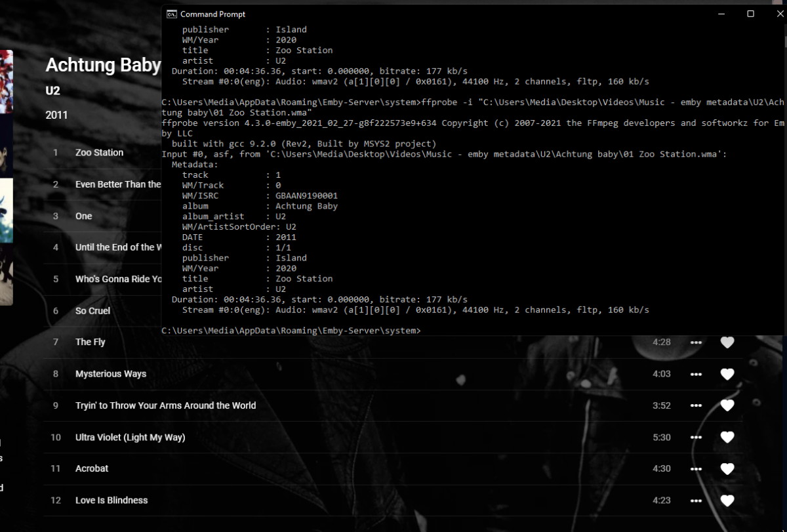The height and width of the screenshot is (532, 787).
Task: Toggle favorite heart for Acrobat
Action: pos(727,469)
